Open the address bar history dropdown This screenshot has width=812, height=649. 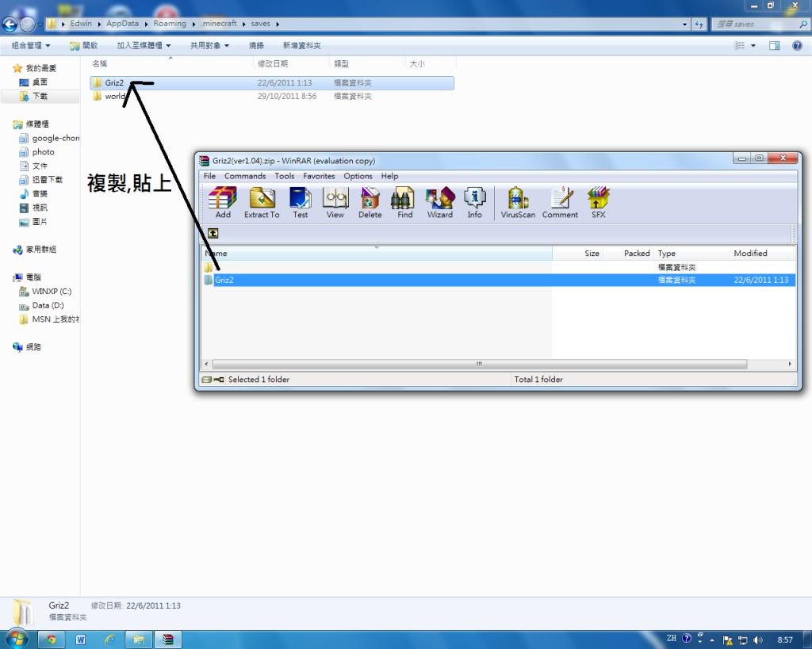[684, 24]
